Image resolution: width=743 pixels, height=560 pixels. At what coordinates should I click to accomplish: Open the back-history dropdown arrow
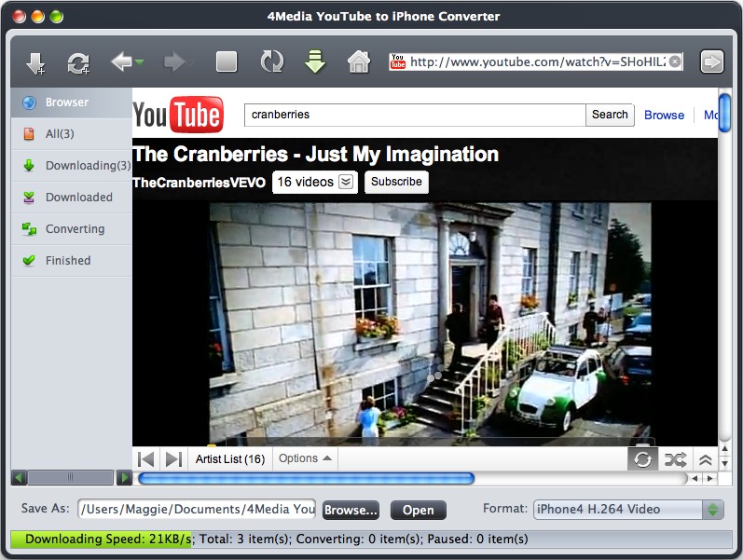tap(139, 62)
